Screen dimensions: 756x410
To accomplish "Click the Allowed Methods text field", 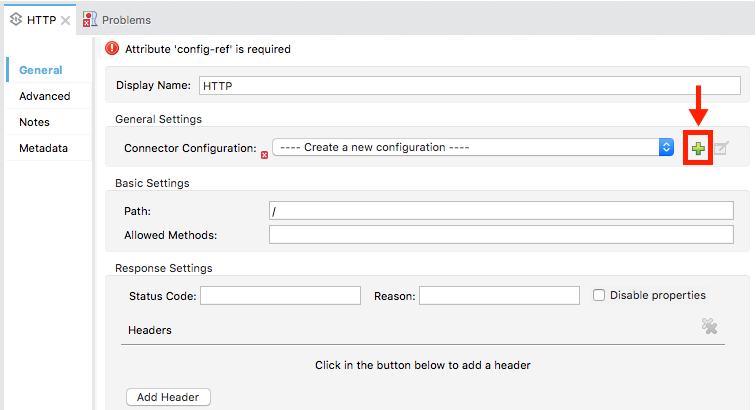I will pos(501,235).
